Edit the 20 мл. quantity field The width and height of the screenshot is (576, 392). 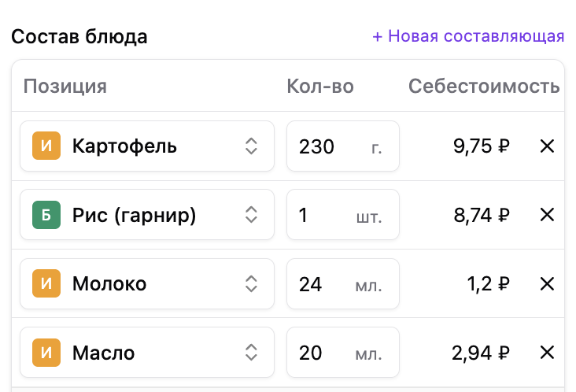click(343, 353)
